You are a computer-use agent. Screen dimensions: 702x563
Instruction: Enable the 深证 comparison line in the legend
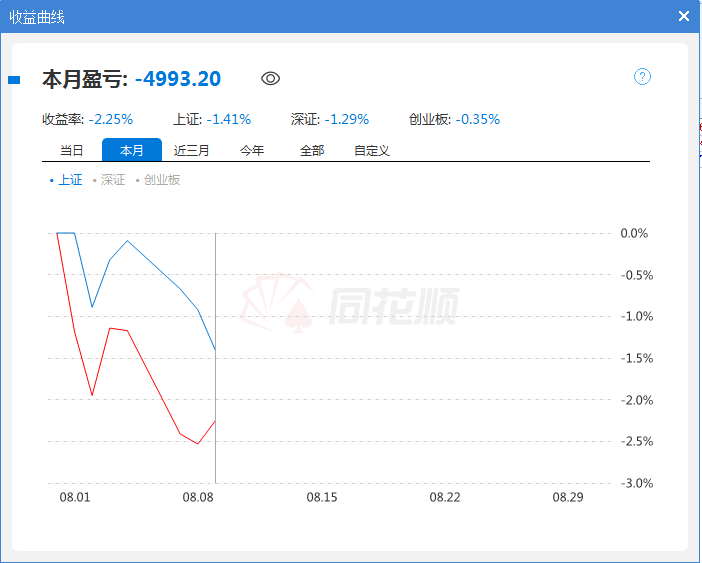pyautogui.click(x=110, y=180)
